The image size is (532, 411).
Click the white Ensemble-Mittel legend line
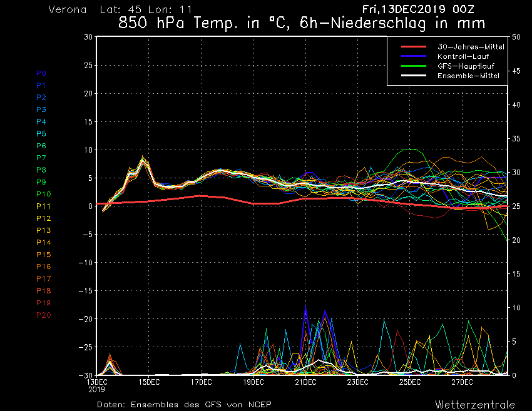[414, 76]
